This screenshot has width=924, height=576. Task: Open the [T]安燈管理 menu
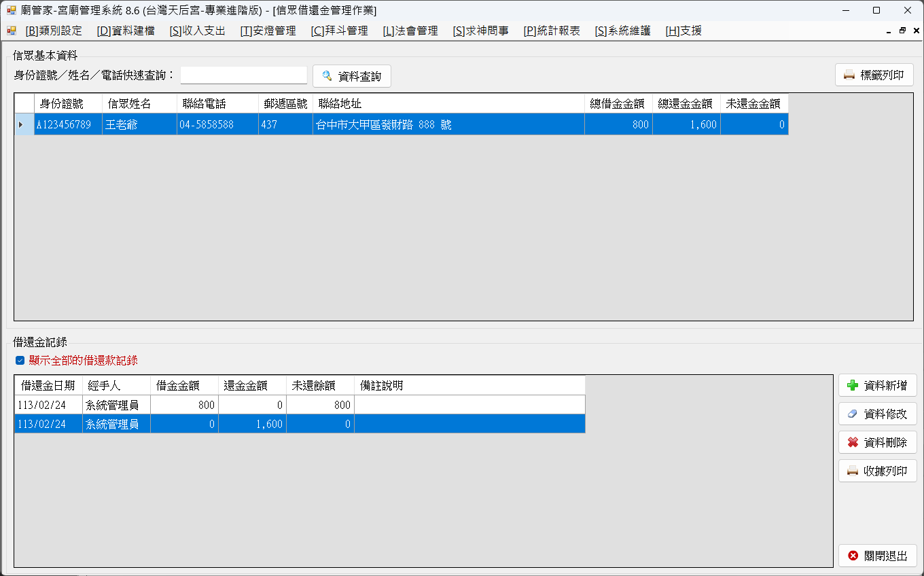tap(268, 31)
